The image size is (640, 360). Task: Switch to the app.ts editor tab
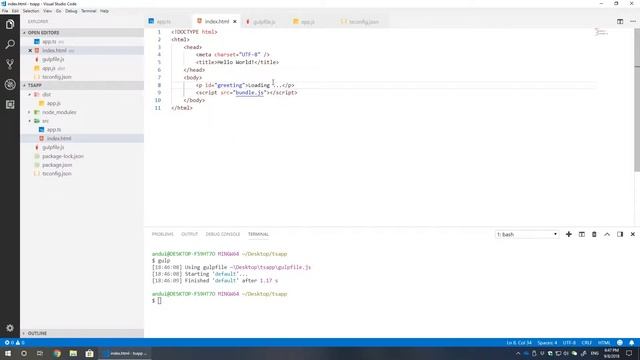click(168, 22)
